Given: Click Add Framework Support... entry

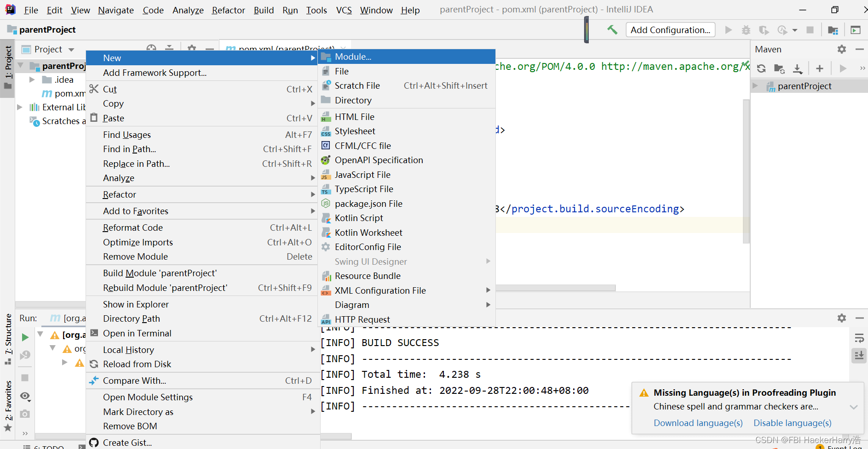Looking at the screenshot, I should point(202,73).
